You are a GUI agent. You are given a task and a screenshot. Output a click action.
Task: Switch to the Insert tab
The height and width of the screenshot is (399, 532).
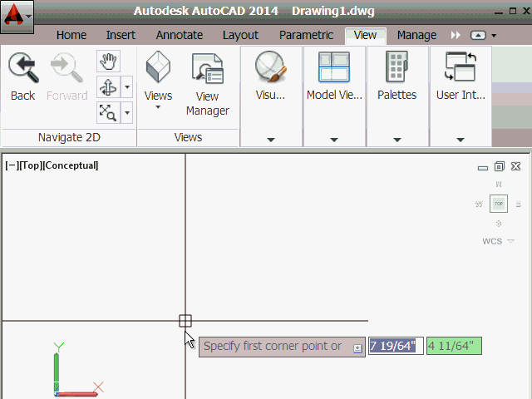coord(121,35)
